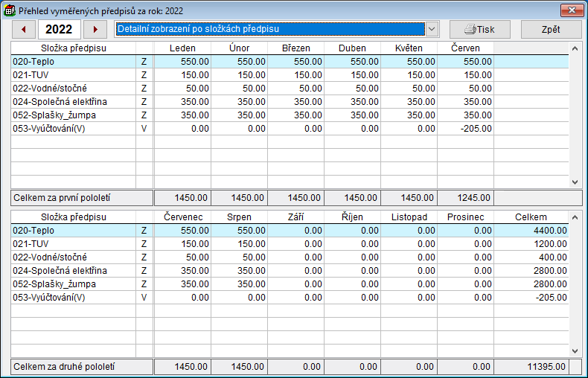This screenshot has width=588, height=378.
Task: Select the 020-Teplo row in upper table
Action: [x=73, y=62]
